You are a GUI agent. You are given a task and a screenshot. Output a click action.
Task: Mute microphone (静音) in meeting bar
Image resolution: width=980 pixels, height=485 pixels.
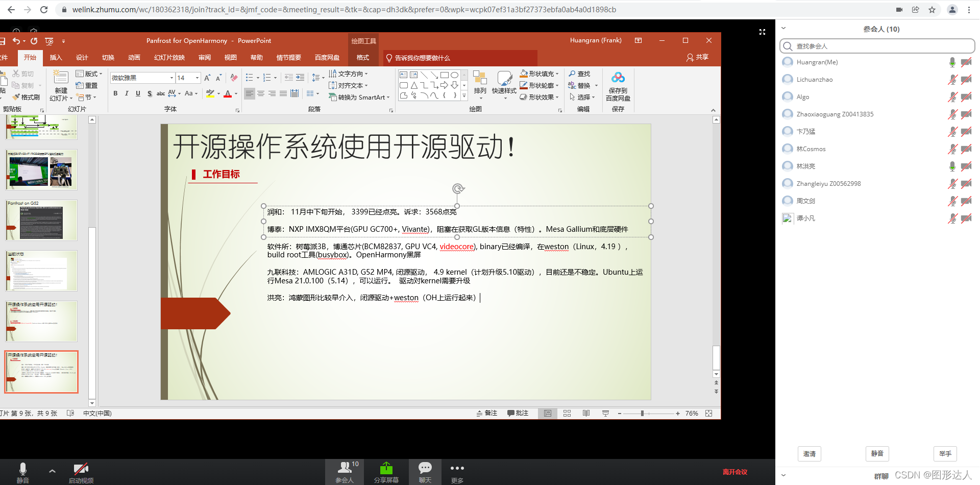coord(23,472)
